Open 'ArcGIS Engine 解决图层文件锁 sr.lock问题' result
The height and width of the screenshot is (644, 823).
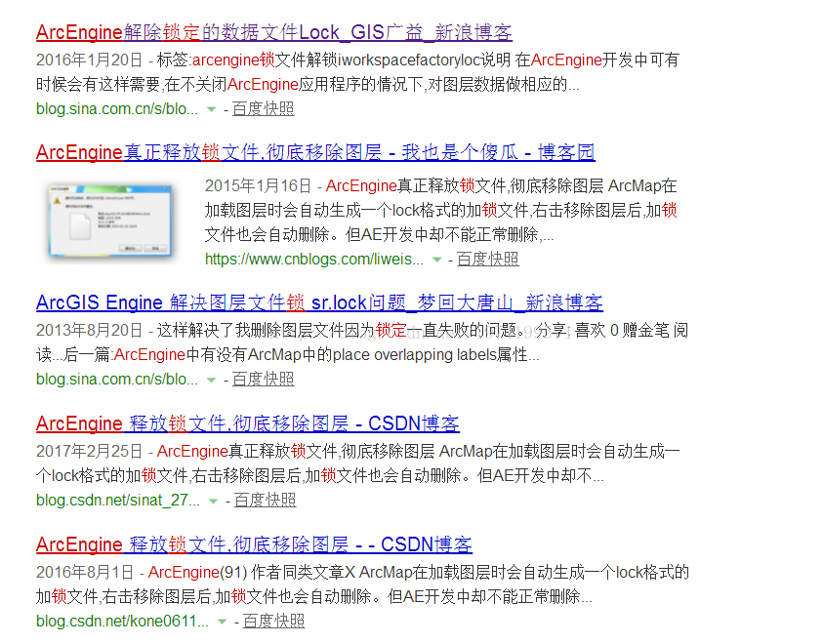coord(319,302)
